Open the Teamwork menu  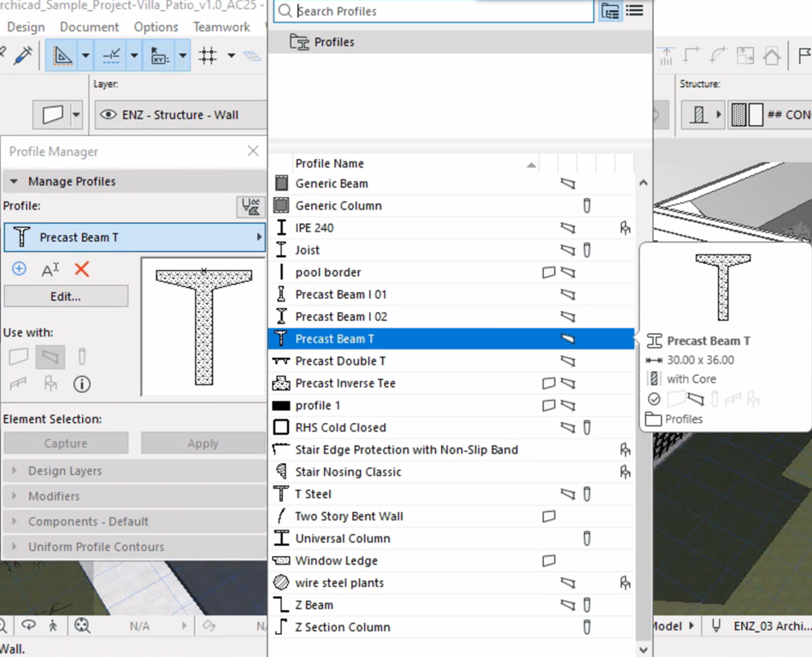(x=221, y=27)
